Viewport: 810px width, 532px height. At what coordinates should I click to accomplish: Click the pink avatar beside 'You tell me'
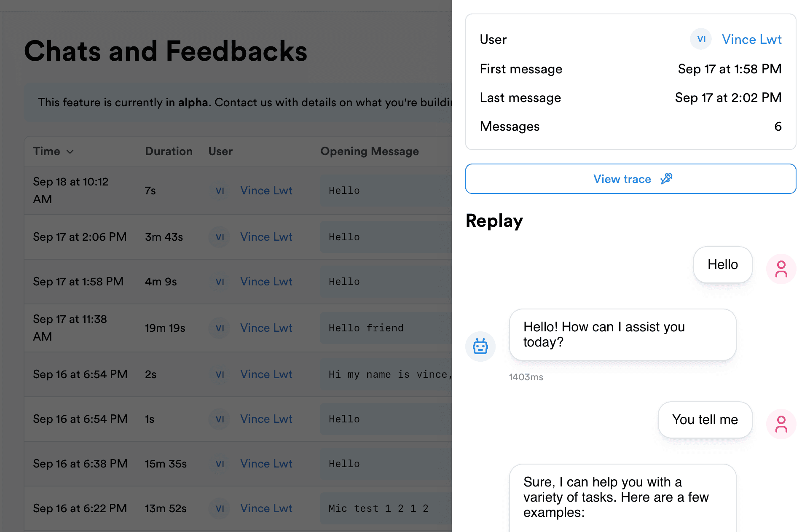click(781, 424)
